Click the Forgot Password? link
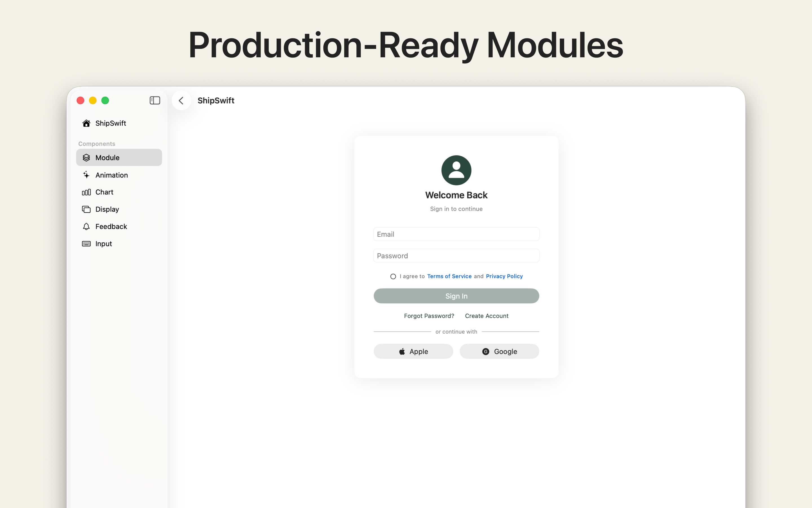This screenshot has width=812, height=508. [x=429, y=316]
